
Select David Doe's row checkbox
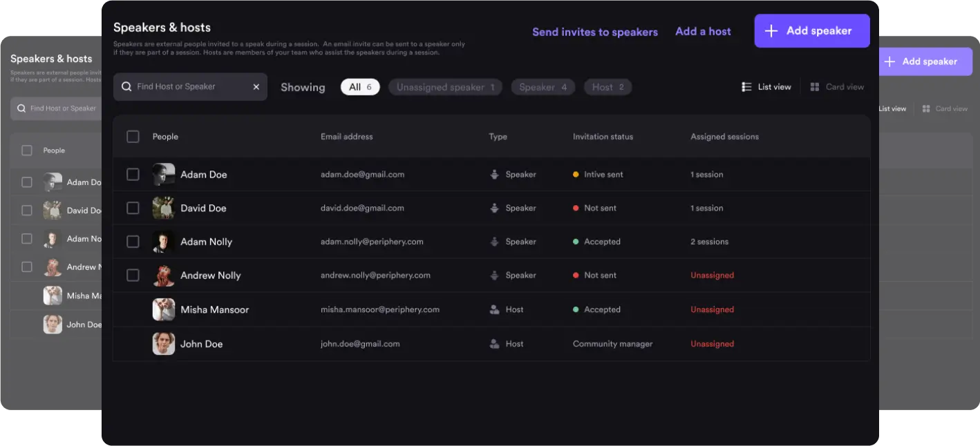pos(133,208)
